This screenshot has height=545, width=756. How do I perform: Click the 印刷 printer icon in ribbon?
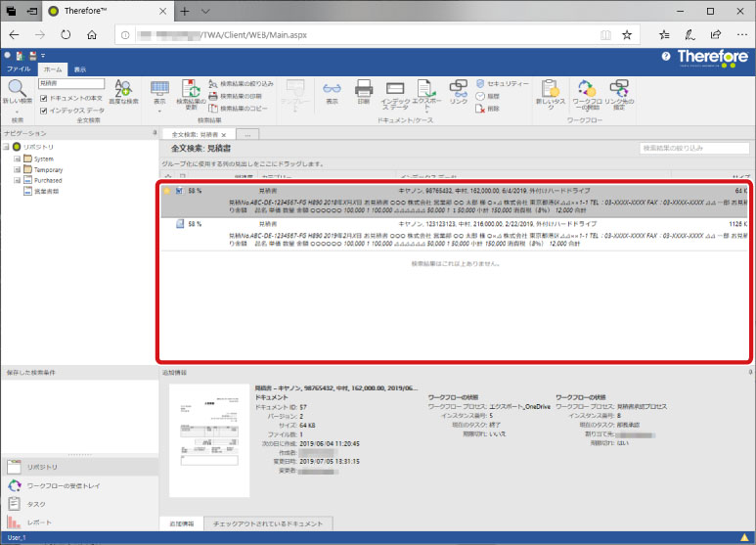pos(363,91)
